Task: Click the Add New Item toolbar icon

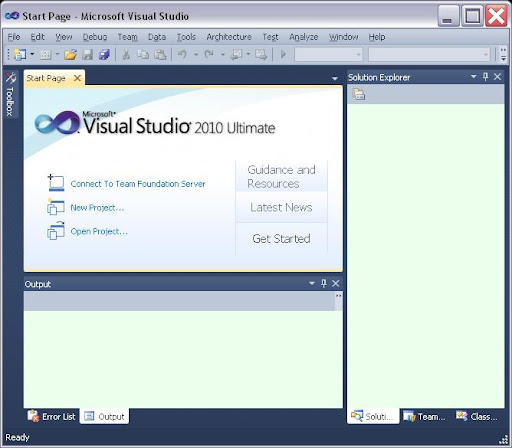Action: pyautogui.click(x=46, y=54)
